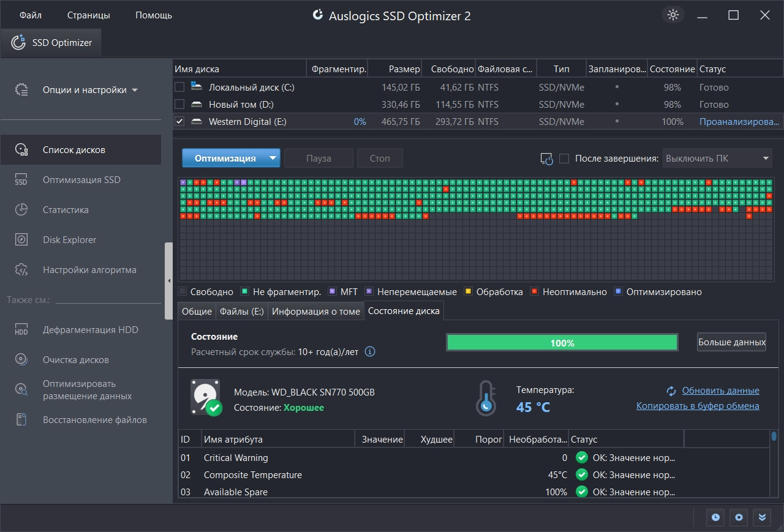Open the scheduler clock icon in status bar
This screenshot has width=784, height=532.
tap(715, 517)
